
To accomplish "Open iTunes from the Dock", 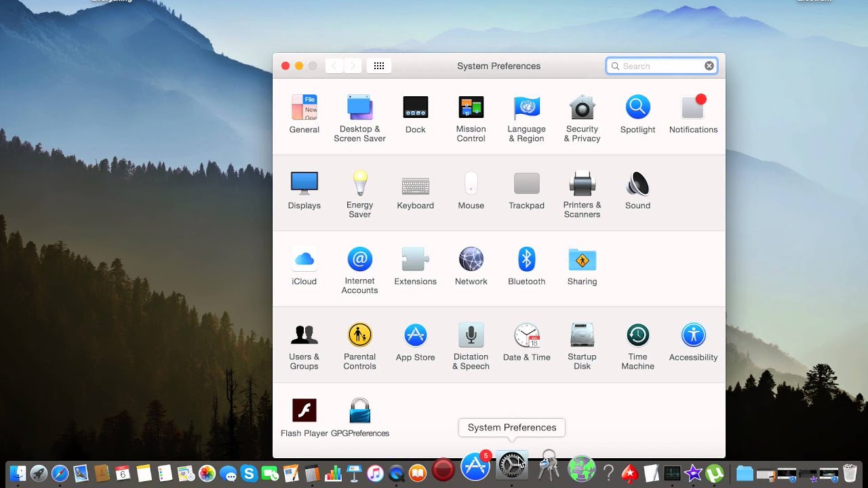I will (375, 474).
